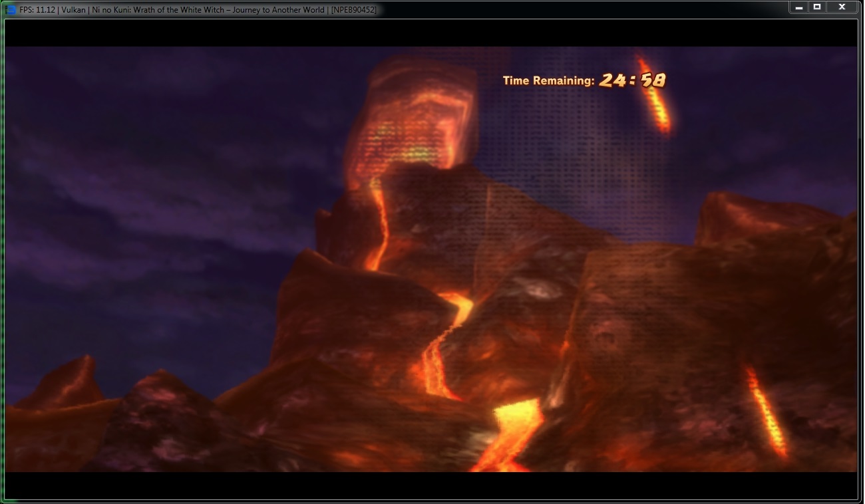Close the Ni no Kuni game window
Screen dimensions: 865x504
click(842, 7)
